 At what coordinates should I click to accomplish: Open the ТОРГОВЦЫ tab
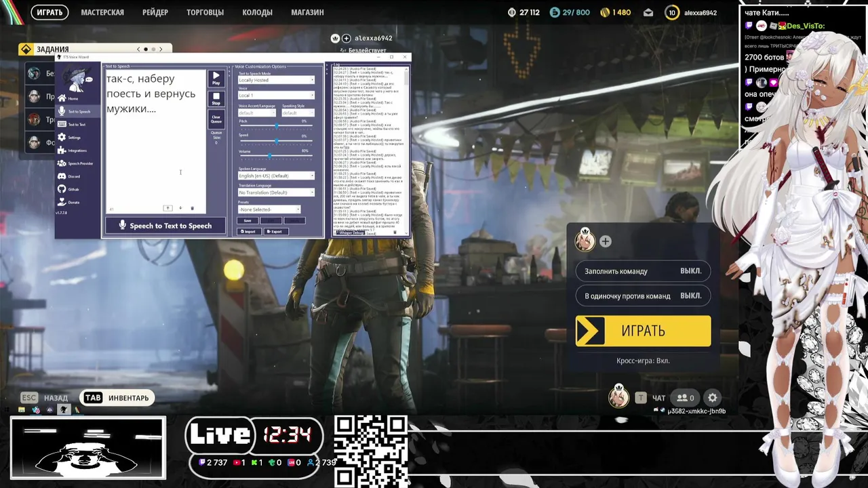pyautogui.click(x=205, y=12)
